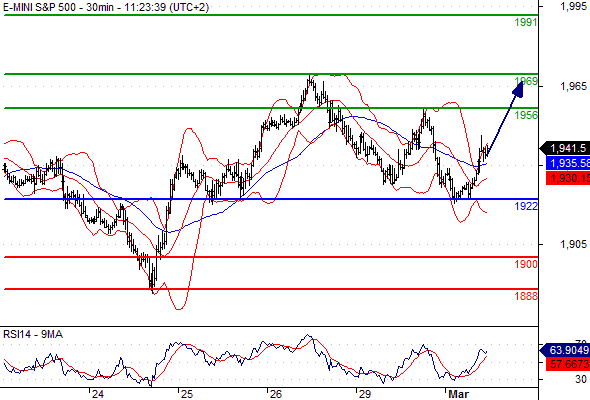Screen dimensions: 590x400
Task: Click the 1,905 price axis label
Action: [573, 245]
